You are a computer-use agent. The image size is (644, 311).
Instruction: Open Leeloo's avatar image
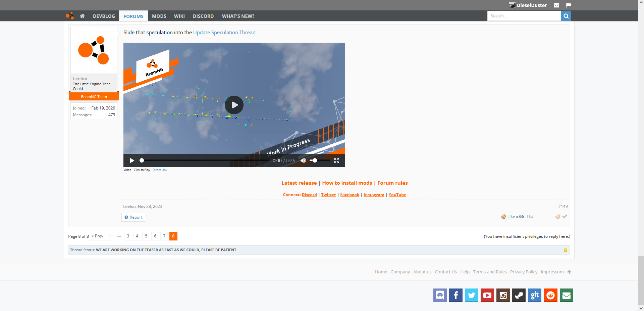(x=94, y=50)
